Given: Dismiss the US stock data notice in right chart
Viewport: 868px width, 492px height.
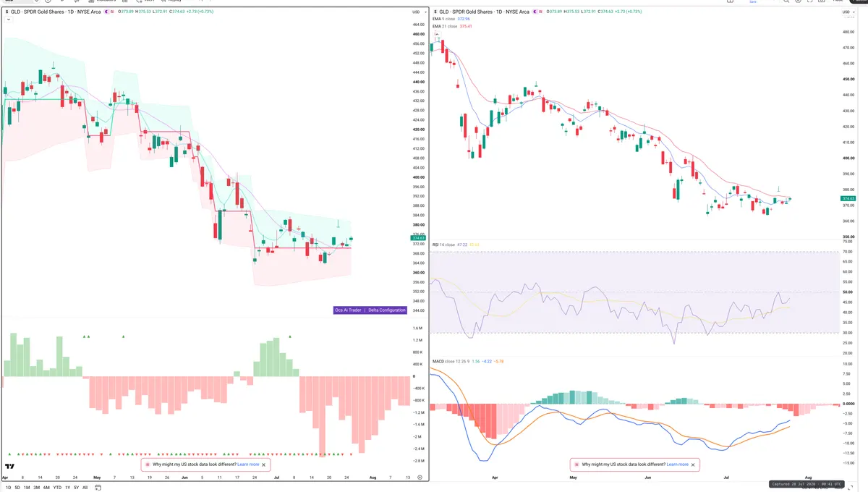Looking at the screenshot, I should [693, 465].
